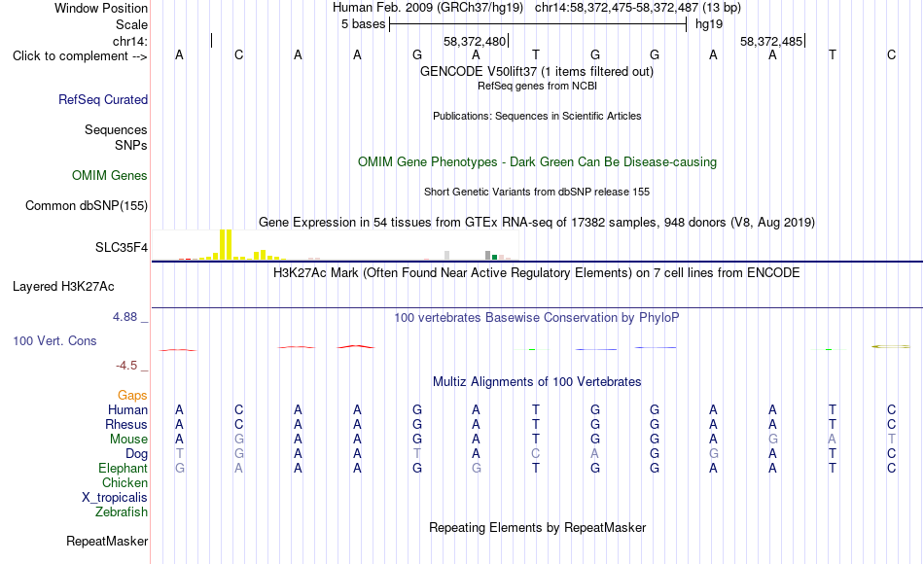Screen dimensions: 924x564
Task: Click base C in the complement sequence row, second column
Action: 238,54
